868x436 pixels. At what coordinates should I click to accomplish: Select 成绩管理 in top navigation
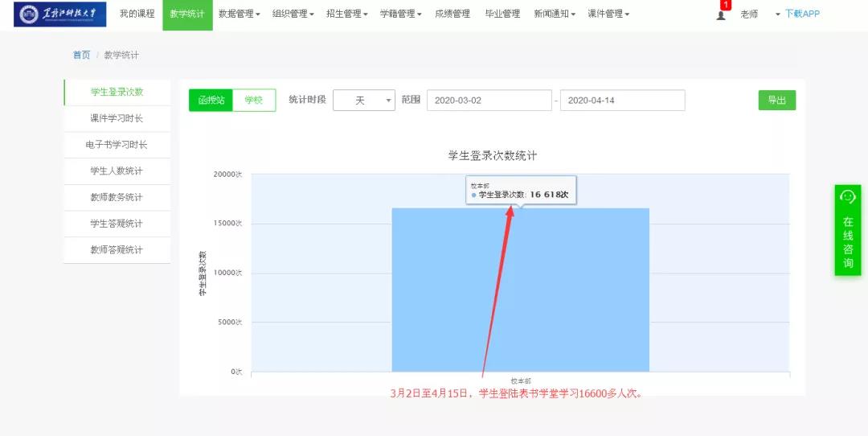[x=452, y=14]
